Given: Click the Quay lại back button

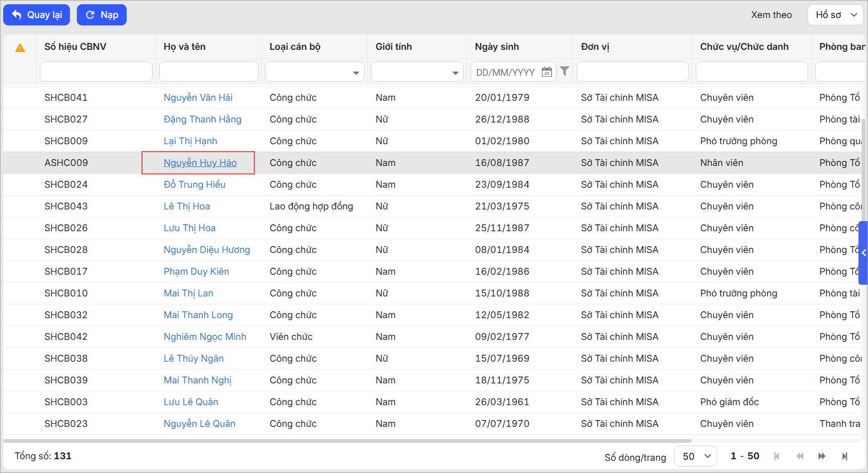Looking at the screenshot, I should (37, 15).
